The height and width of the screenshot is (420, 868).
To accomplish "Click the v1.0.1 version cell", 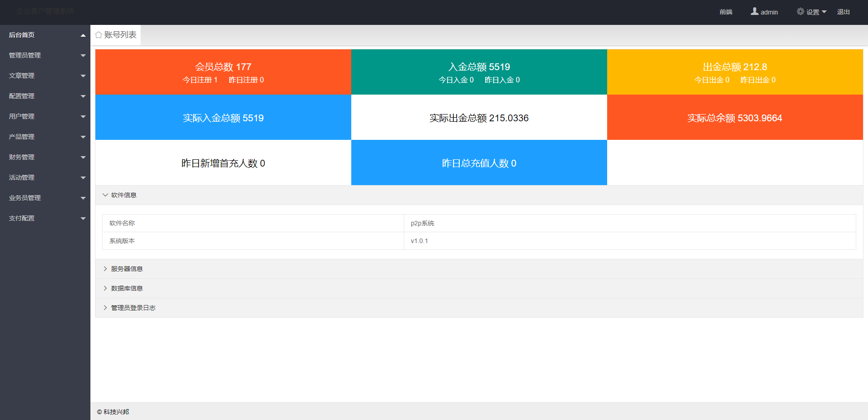I will [630, 241].
